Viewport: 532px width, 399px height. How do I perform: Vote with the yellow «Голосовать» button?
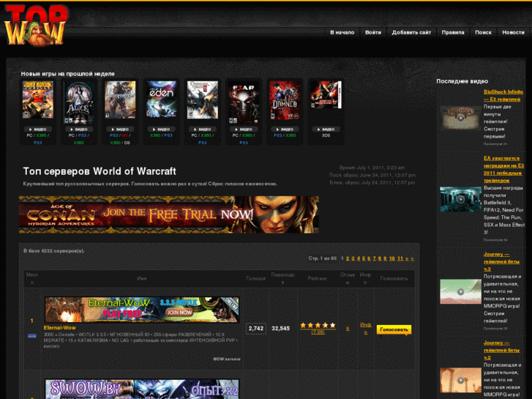tap(394, 329)
